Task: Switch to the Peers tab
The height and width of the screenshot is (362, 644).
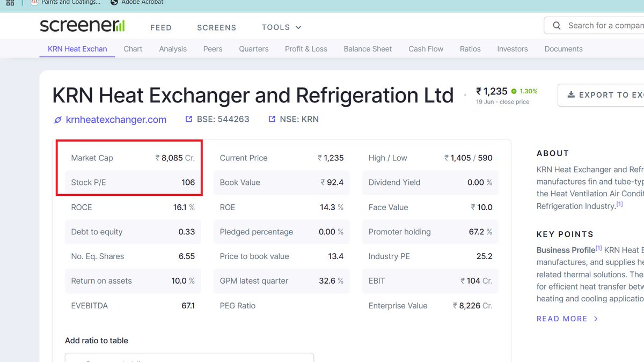Action: click(x=213, y=49)
